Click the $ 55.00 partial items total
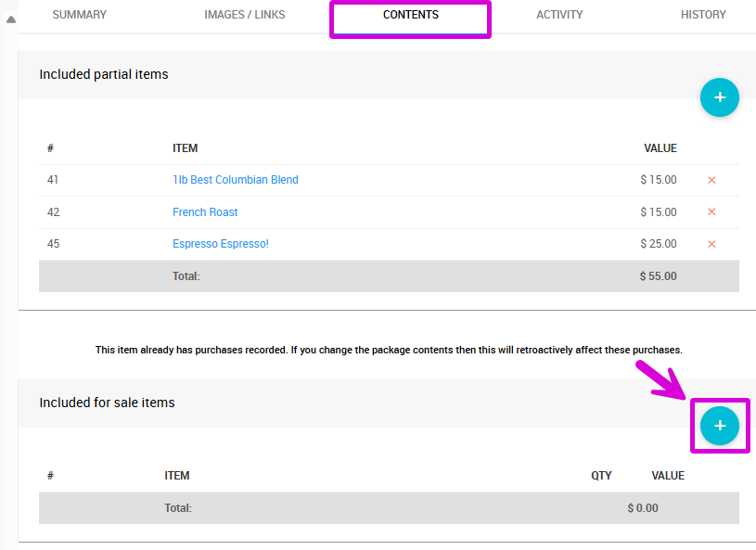 (658, 276)
